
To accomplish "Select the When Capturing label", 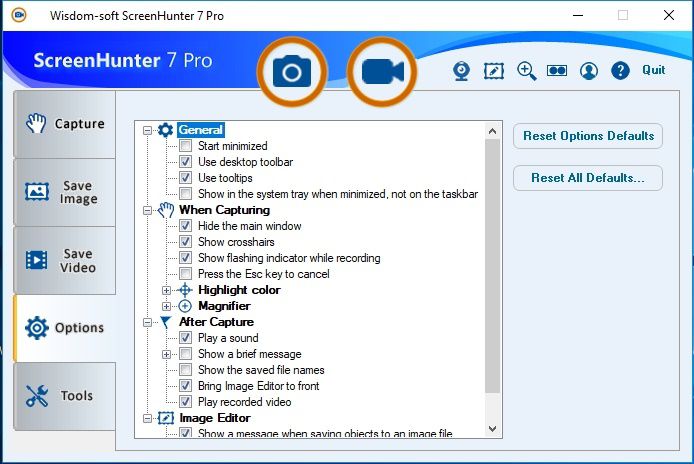I will click(224, 210).
